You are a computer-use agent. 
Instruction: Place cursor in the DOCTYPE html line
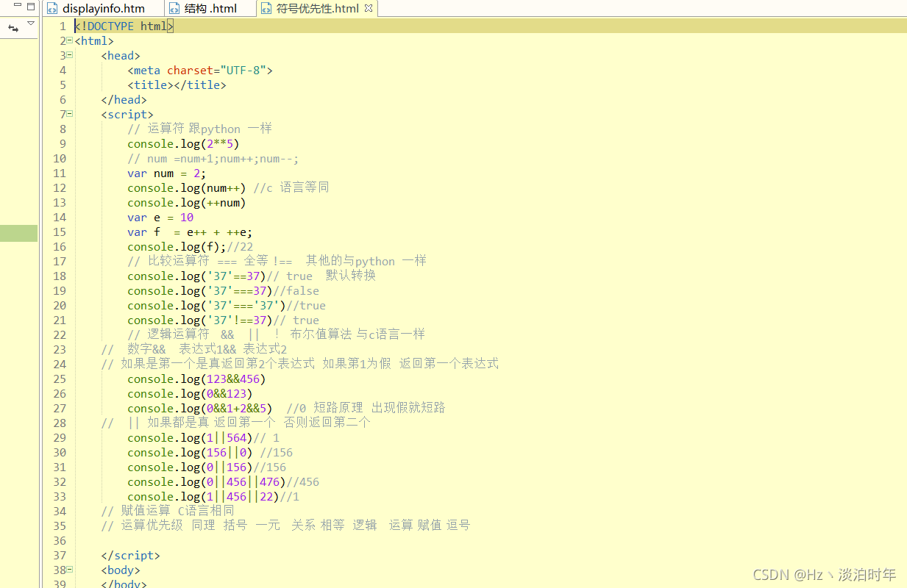pyautogui.click(x=124, y=26)
